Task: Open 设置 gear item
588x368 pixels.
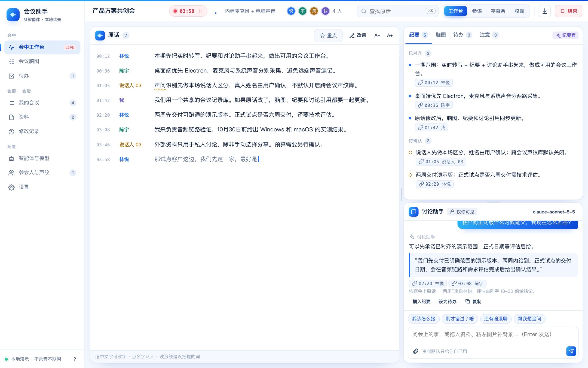Action: 42,187
